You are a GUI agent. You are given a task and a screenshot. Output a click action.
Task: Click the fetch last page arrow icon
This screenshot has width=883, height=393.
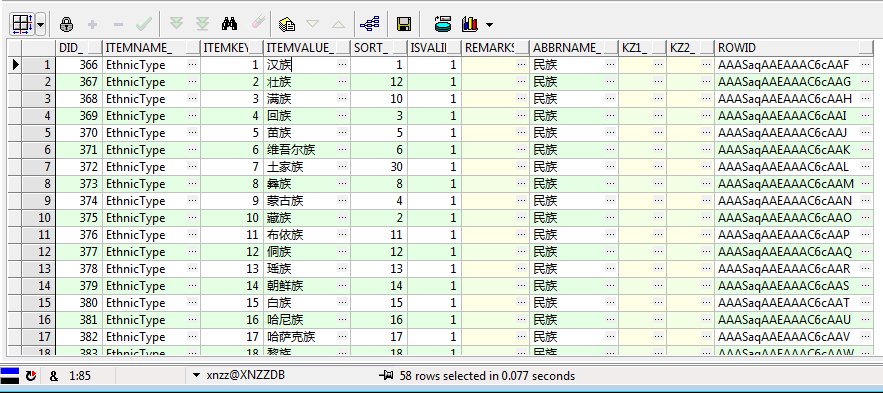click(x=202, y=24)
